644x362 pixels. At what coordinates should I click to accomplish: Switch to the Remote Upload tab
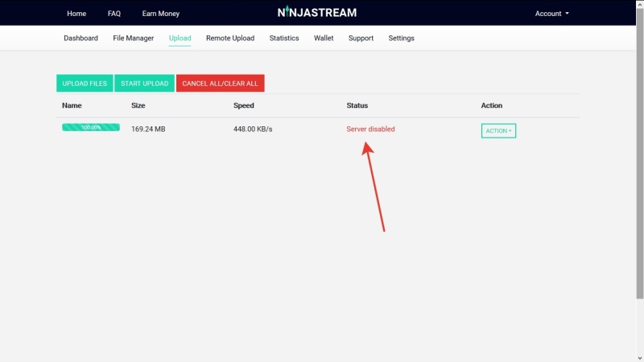[x=230, y=38]
